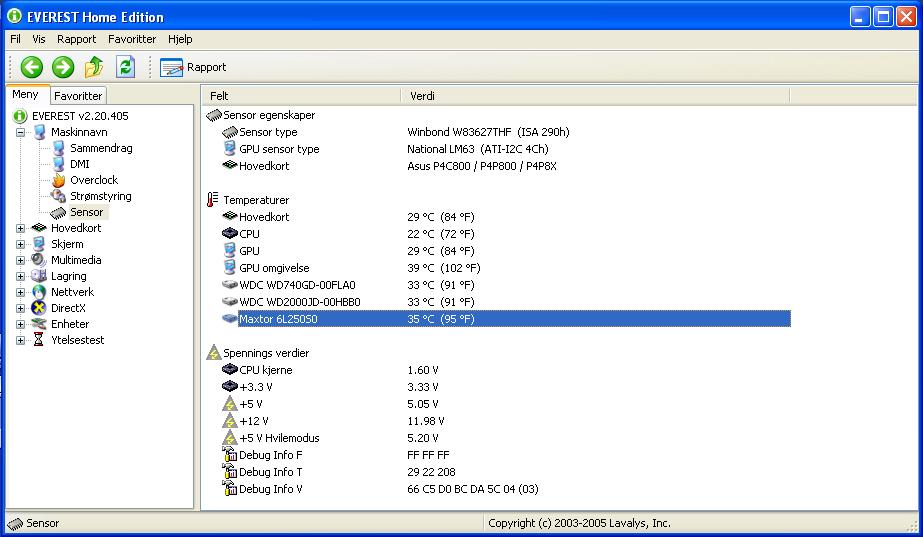Expand the Lagring tree node
923x537 pixels.
(21, 276)
